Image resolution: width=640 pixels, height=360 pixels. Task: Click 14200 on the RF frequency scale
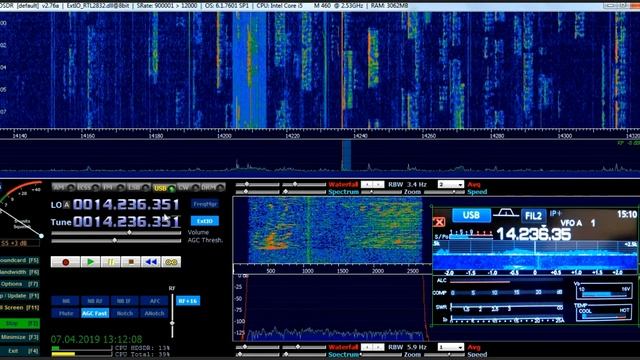click(224, 136)
